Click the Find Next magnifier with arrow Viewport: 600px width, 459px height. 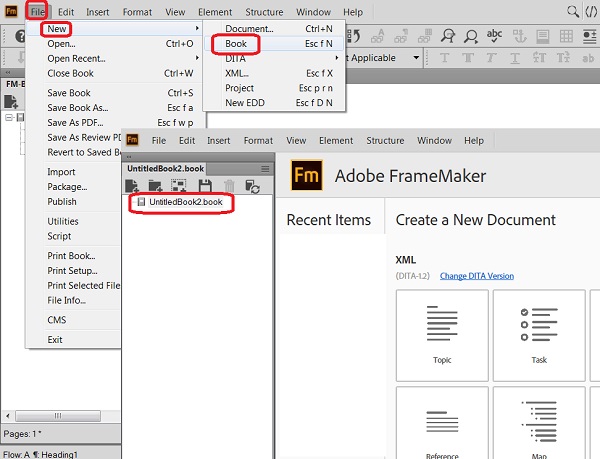click(x=471, y=36)
